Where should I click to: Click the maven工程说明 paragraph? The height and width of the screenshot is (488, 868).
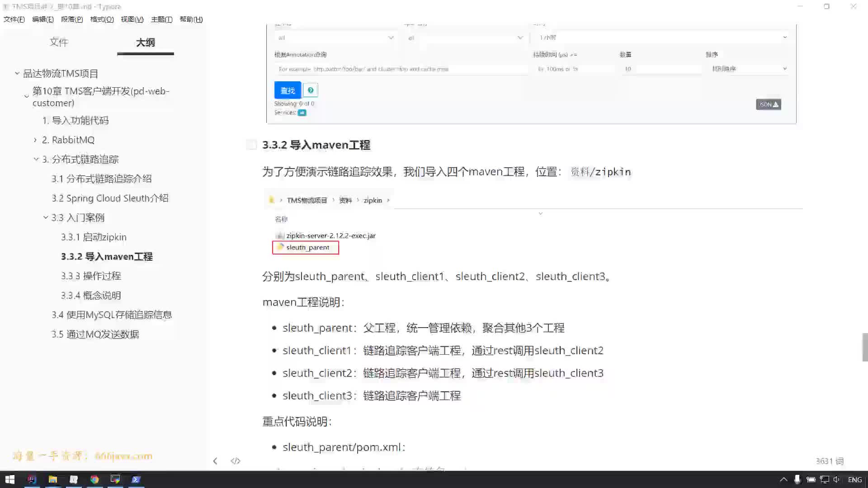[303, 302]
